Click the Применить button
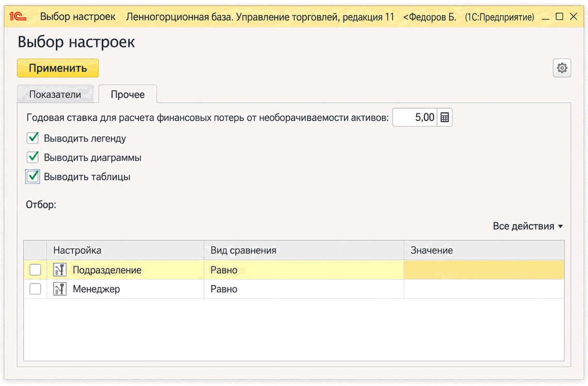 [x=58, y=68]
